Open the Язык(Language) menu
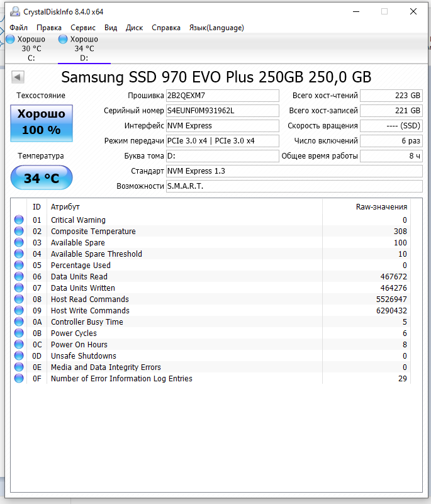431x504 pixels. tap(216, 28)
